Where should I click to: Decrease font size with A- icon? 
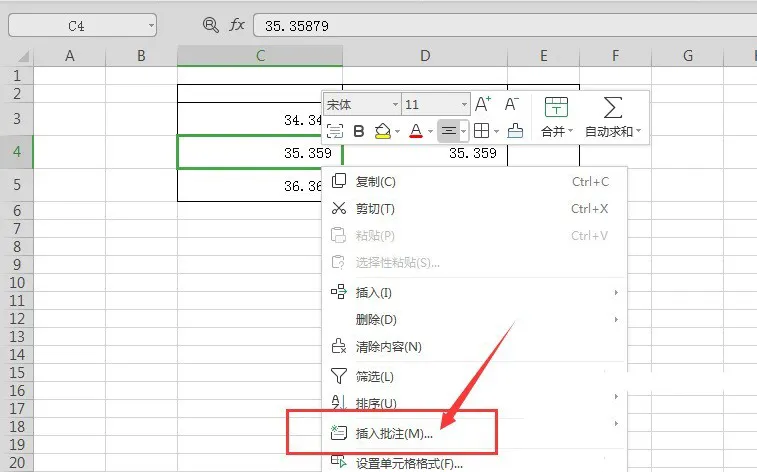tap(512, 104)
